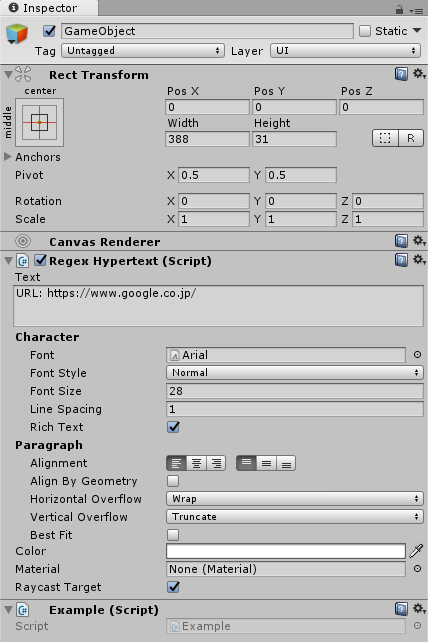This screenshot has width=428, height=642.
Task: Open the Inspector panel options menu
Action: click(416, 10)
